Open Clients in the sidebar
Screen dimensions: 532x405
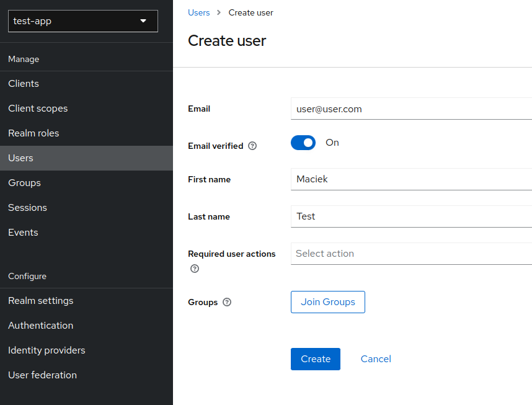[x=24, y=84]
